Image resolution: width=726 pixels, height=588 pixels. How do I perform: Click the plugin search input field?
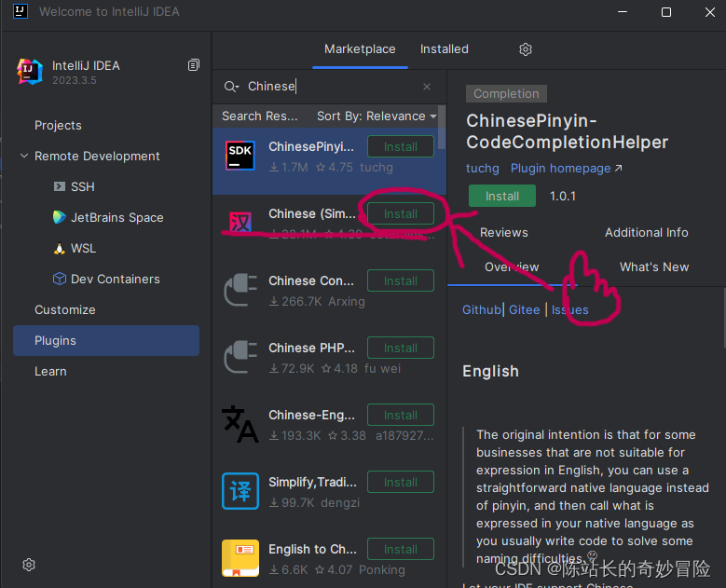pyautogui.click(x=330, y=87)
